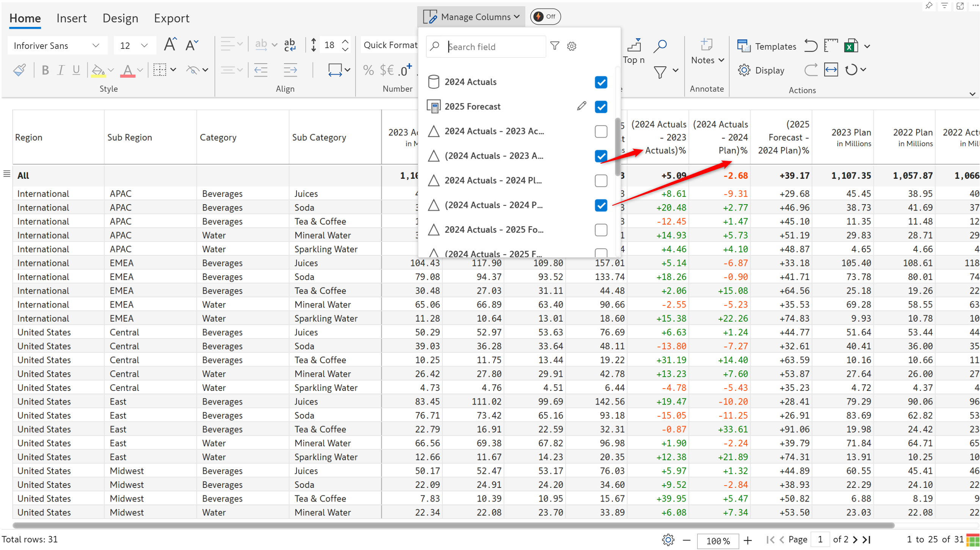Open the Templates icon
The height and width of the screenshot is (550, 980).
click(x=743, y=46)
